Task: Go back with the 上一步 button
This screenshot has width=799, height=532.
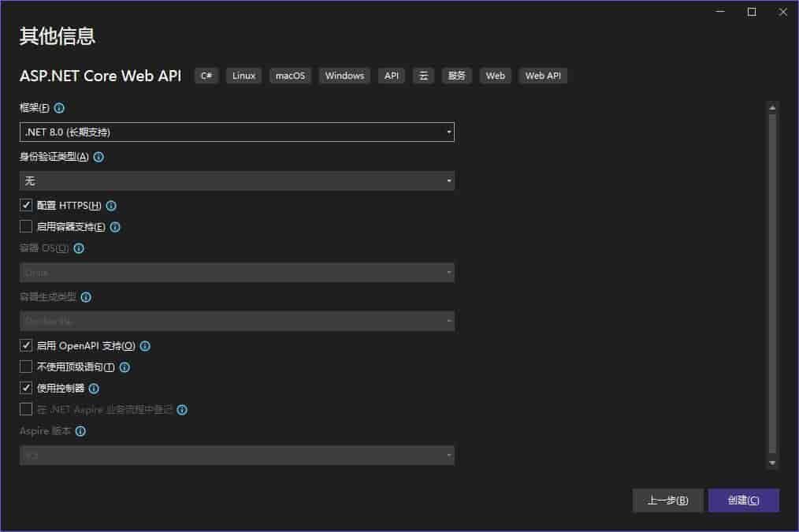Action: (668, 500)
